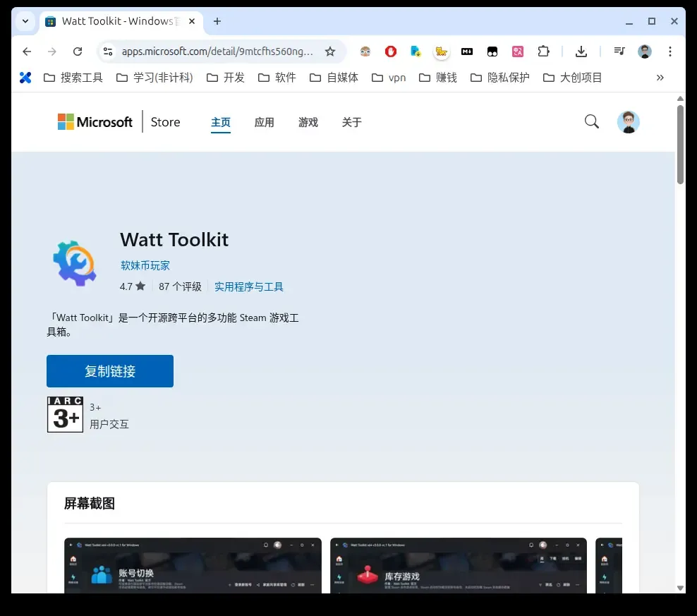
Task: Click the IARC 3+ age rating badge
Action: [x=64, y=414]
